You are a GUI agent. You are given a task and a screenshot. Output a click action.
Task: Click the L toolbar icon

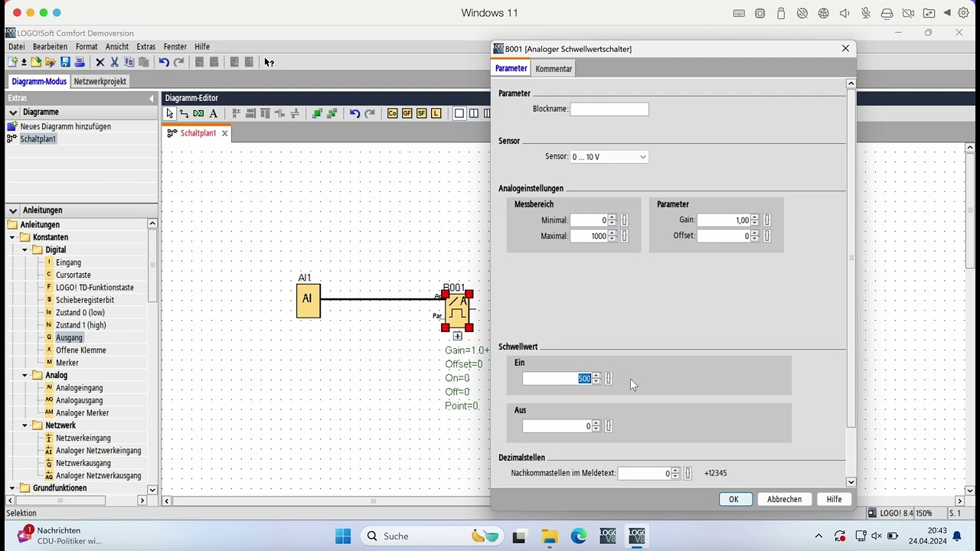tap(436, 113)
